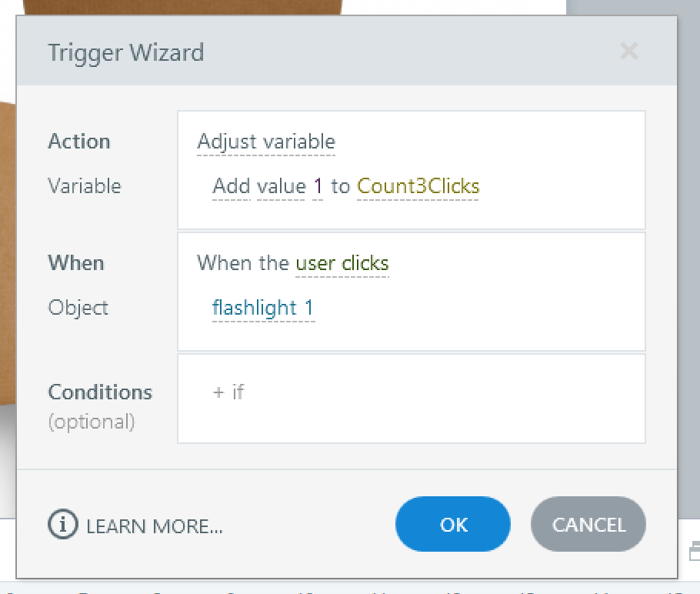Image resolution: width=700 pixels, height=594 pixels.
Task: Click the Action section label
Action: 79,142
